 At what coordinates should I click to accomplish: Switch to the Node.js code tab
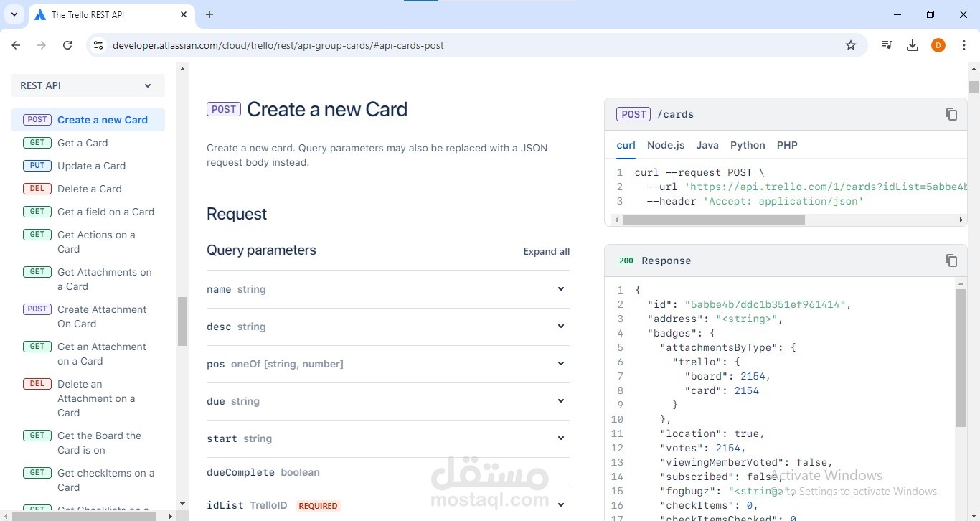pyautogui.click(x=666, y=145)
